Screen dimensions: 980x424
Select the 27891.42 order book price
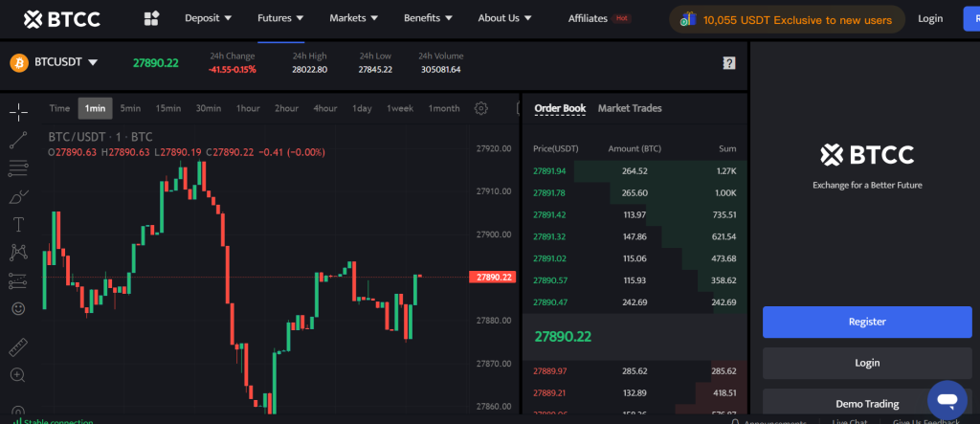[x=548, y=214]
